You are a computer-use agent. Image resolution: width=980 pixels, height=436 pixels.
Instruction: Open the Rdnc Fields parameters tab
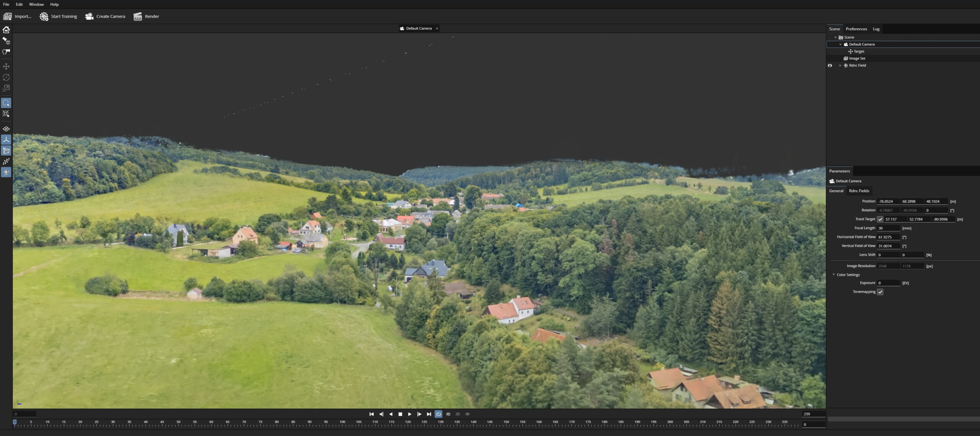pyautogui.click(x=859, y=190)
